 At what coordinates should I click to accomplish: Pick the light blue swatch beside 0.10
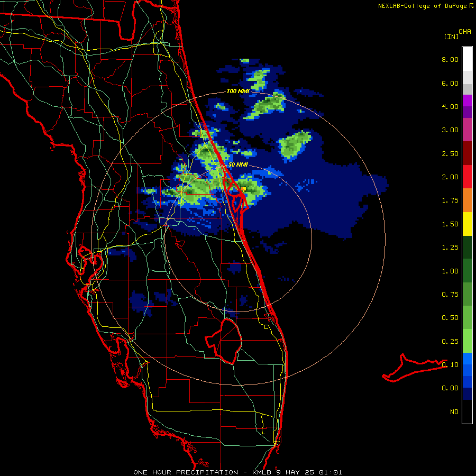[x=467, y=359]
